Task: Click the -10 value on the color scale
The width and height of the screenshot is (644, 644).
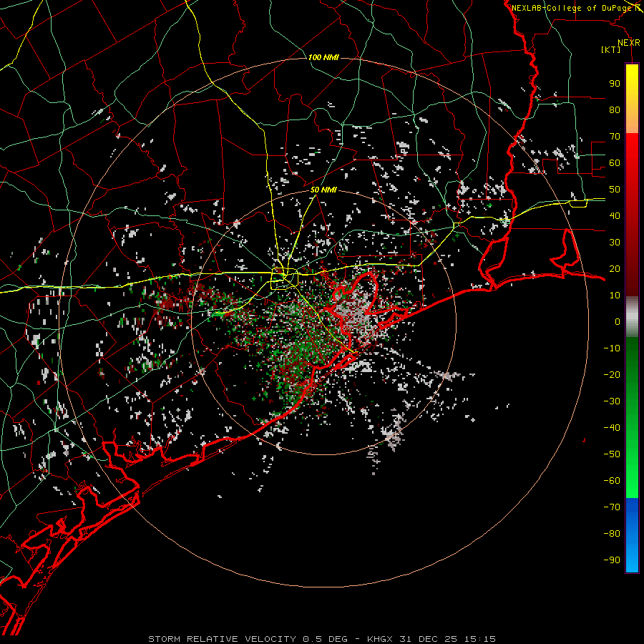Action: [x=612, y=348]
